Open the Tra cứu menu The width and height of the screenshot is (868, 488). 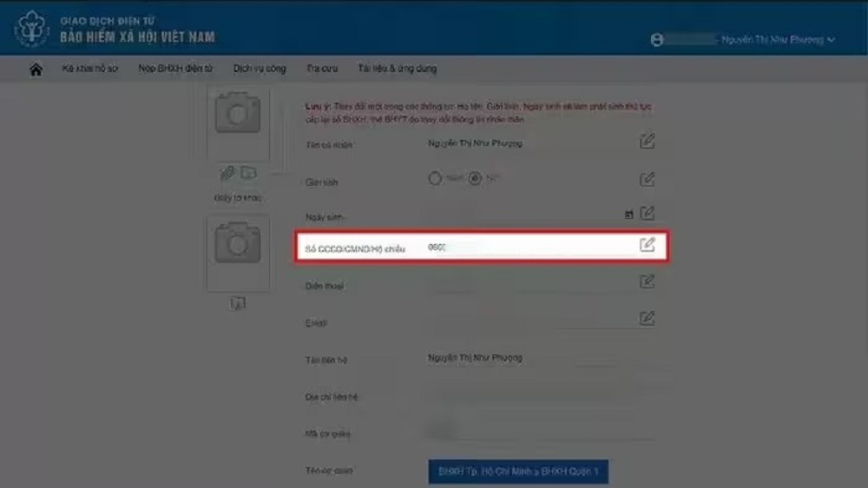click(x=321, y=69)
